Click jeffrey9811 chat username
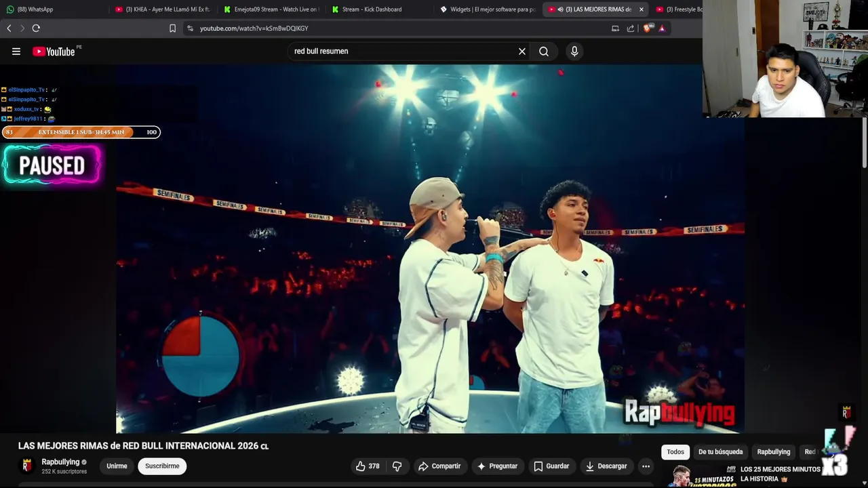Image resolution: width=868 pixels, height=488 pixels. tap(28, 119)
